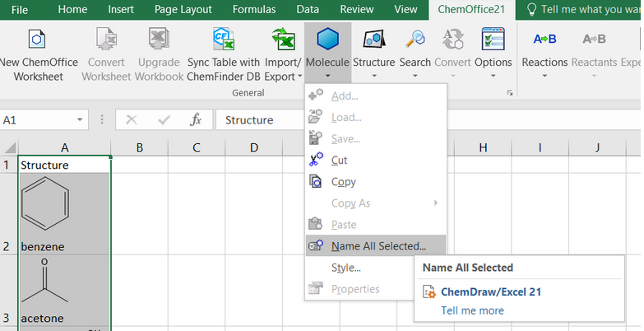Switch to the Home tab
The image size is (644, 331).
coord(72,9)
